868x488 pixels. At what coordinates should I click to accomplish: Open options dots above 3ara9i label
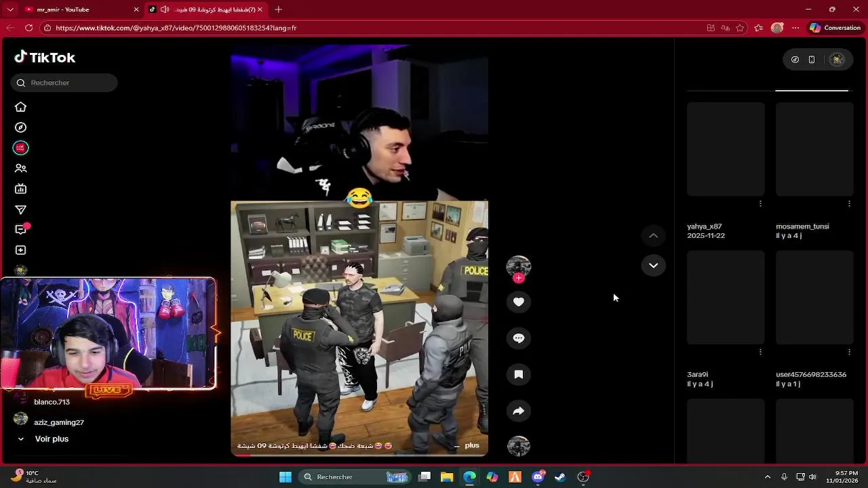[760, 352]
